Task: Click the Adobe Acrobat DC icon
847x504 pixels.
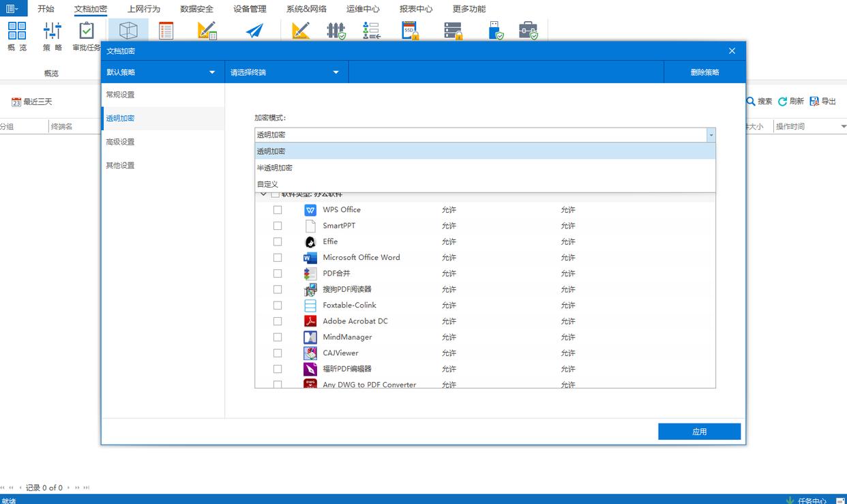Action: 310,321
